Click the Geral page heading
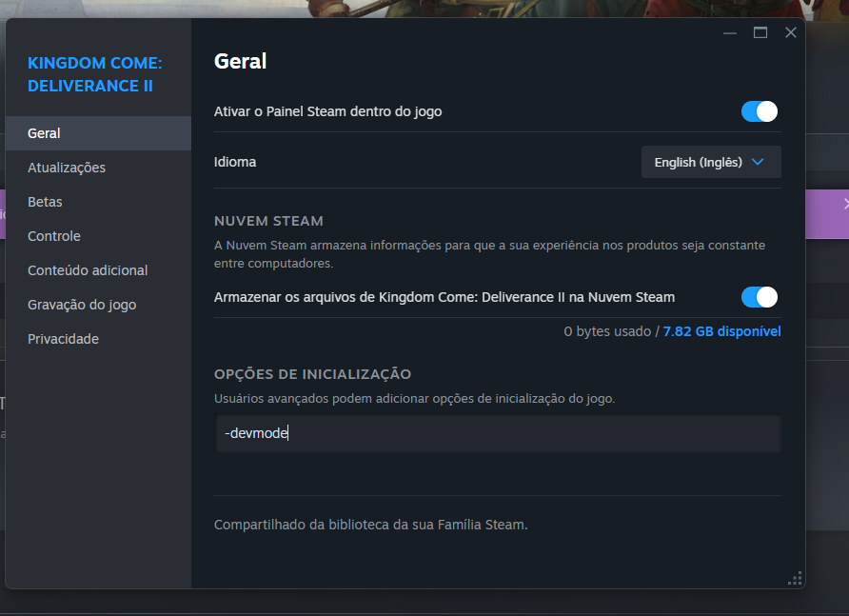This screenshot has height=616, width=849. [x=241, y=61]
